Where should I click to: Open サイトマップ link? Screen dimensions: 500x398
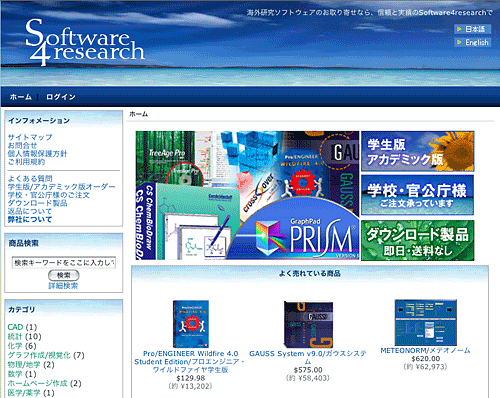30,137
